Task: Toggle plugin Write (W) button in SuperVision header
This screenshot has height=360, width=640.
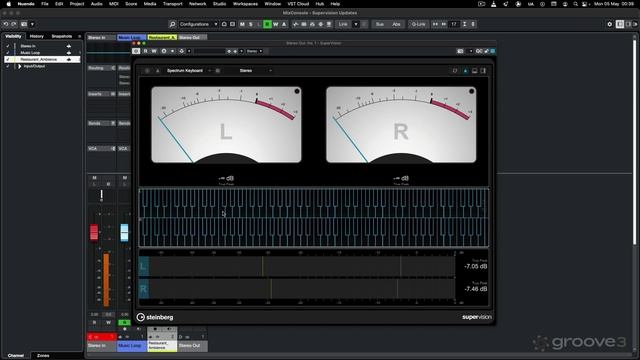Action: (154, 51)
